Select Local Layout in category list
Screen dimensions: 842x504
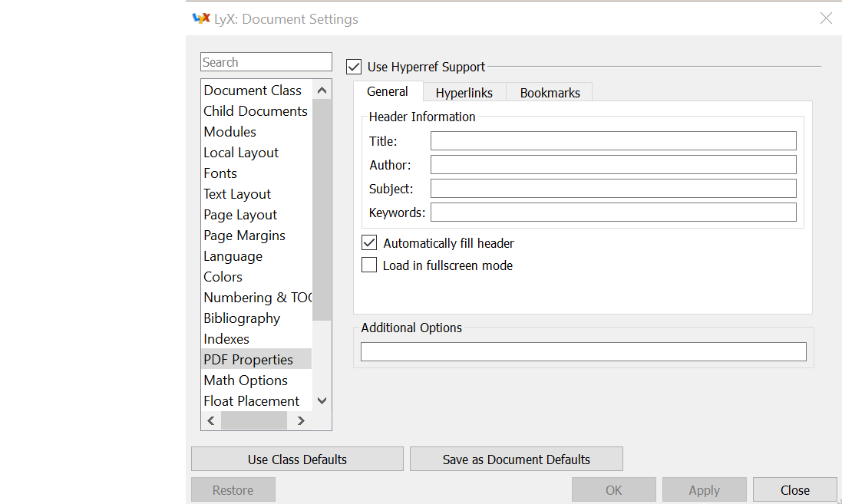click(x=256, y=153)
